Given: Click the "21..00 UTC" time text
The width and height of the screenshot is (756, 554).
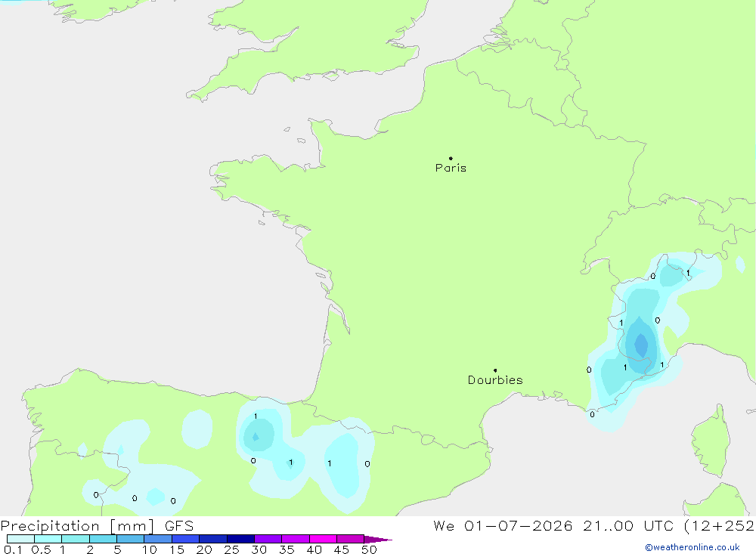Looking at the screenshot, I should [628, 525].
